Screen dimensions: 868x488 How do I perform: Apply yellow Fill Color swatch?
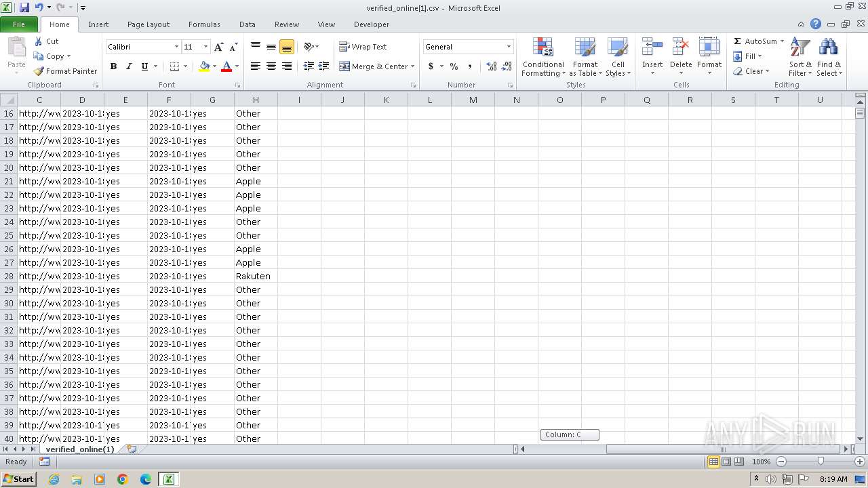click(205, 66)
